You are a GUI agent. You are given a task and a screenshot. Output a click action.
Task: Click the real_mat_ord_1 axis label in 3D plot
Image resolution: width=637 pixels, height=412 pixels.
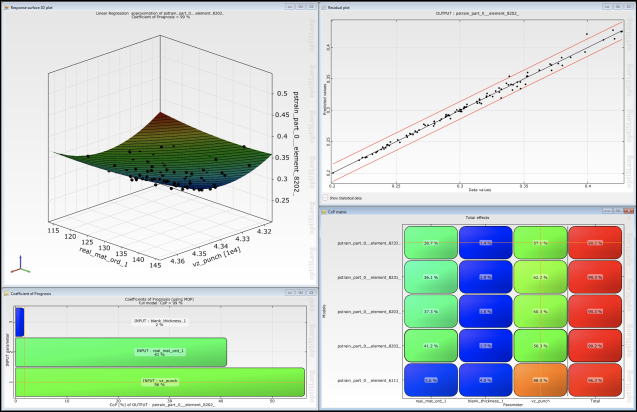(x=104, y=256)
